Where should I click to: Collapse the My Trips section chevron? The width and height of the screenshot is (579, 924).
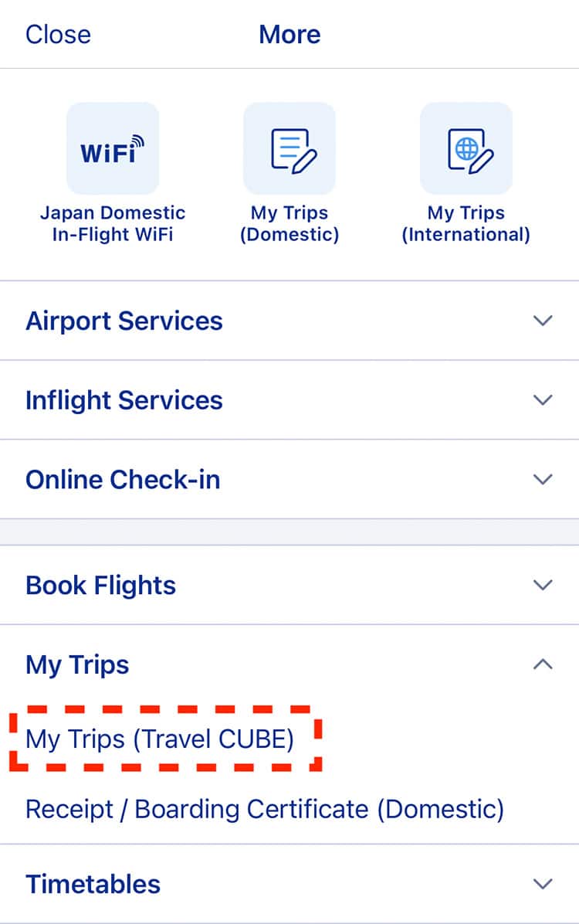[543, 664]
